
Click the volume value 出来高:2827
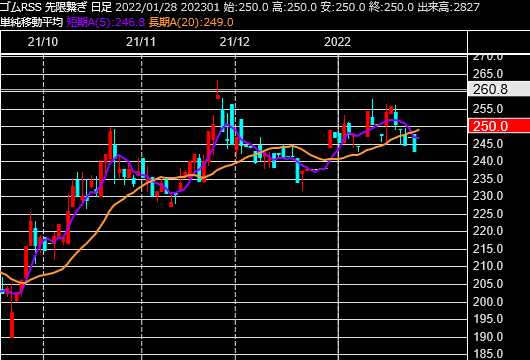tap(449, 7)
